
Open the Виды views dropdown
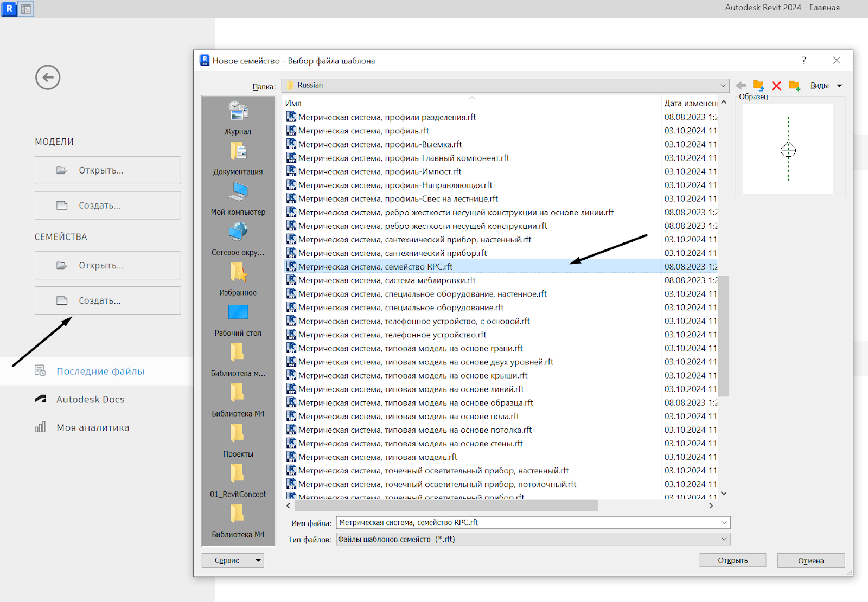pyautogui.click(x=826, y=86)
